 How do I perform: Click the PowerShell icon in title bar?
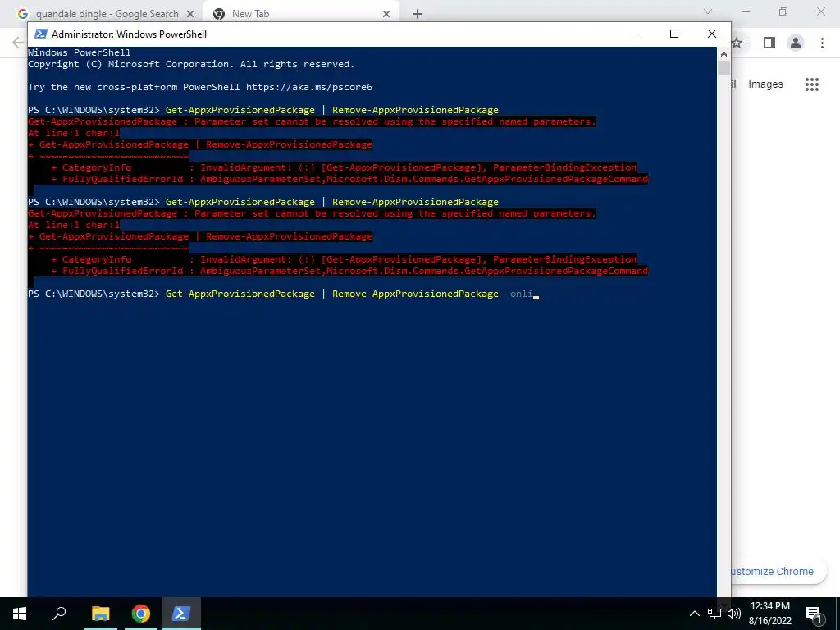coord(41,34)
